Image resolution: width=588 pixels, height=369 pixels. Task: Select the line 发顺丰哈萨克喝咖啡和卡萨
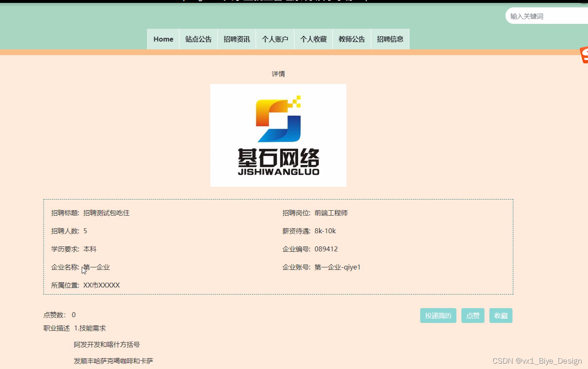(113, 361)
